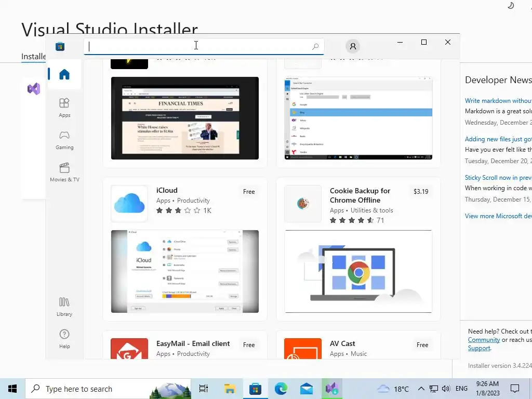Click the $3.19 price on Cookie Backup
The width and height of the screenshot is (532, 399).
point(421,191)
